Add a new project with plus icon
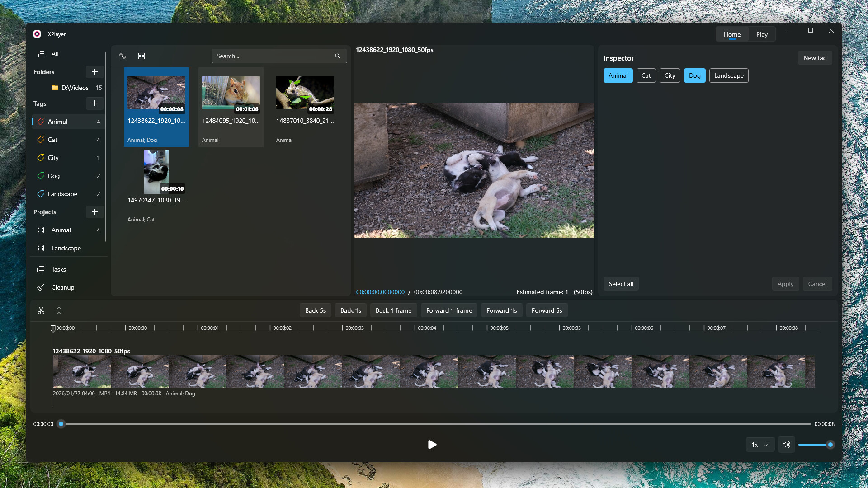This screenshot has width=868, height=488. (x=94, y=212)
